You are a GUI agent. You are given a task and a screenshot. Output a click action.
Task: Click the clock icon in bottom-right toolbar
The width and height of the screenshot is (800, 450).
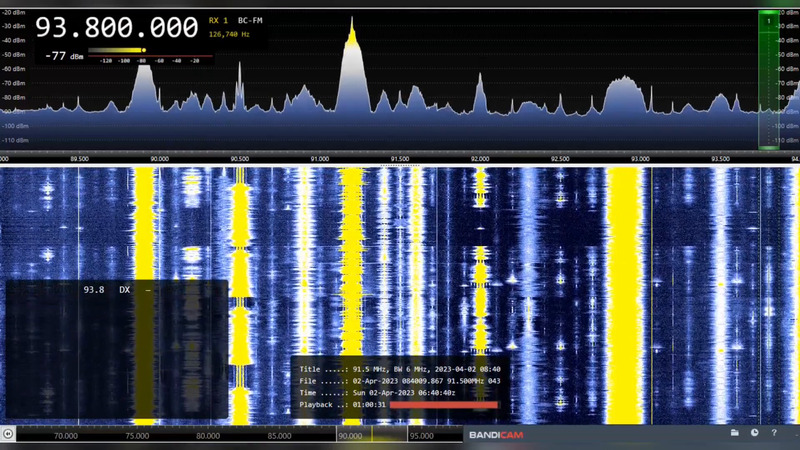click(x=755, y=433)
